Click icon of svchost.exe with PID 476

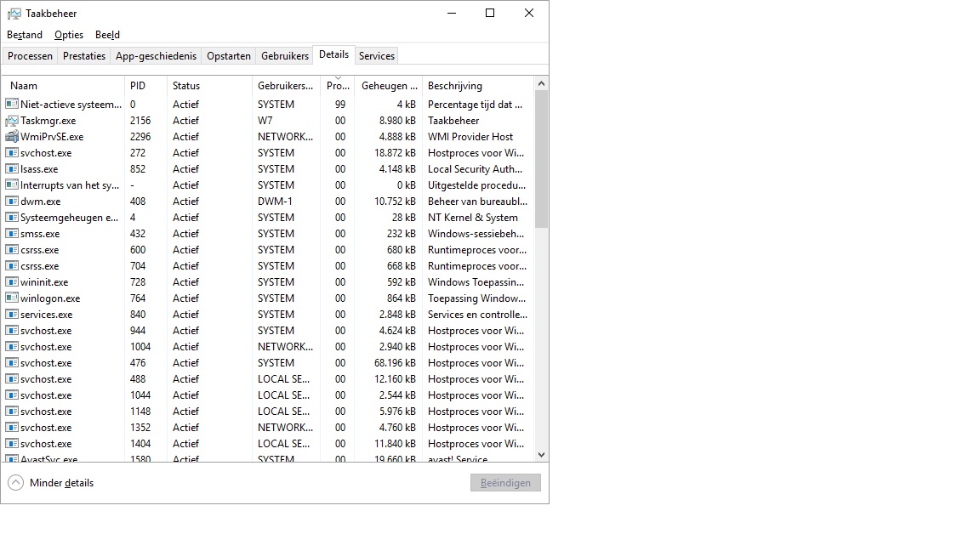point(12,363)
